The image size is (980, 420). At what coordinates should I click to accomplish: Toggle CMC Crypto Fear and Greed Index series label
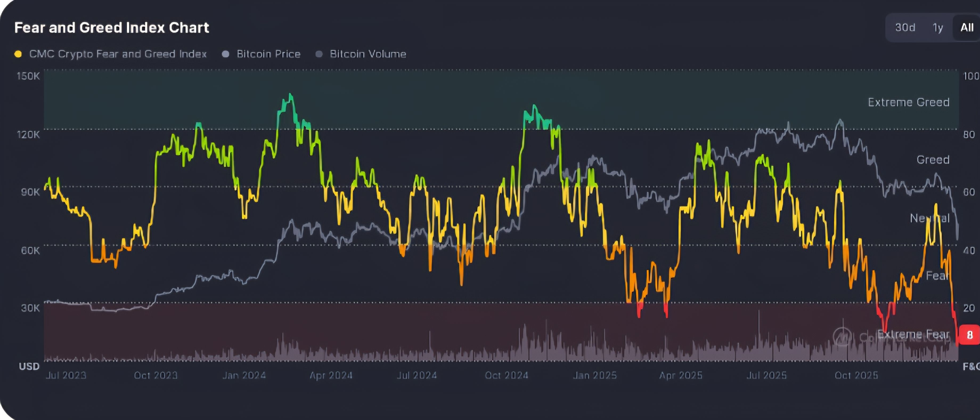117,54
